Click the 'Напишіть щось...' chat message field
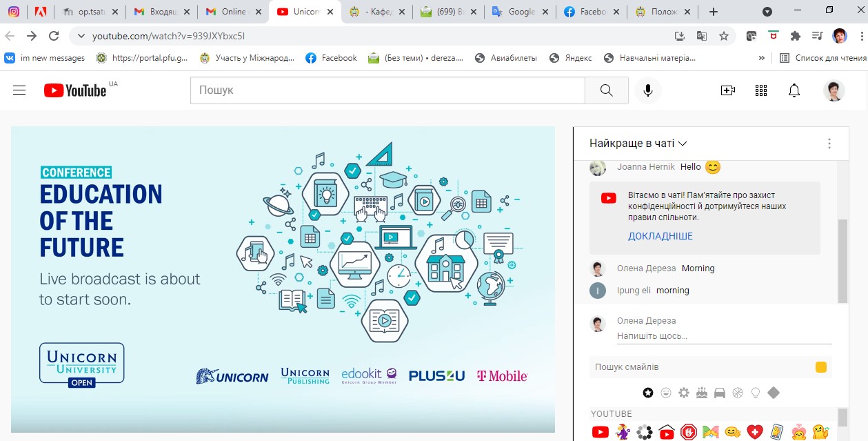868x441 pixels. coord(723,336)
